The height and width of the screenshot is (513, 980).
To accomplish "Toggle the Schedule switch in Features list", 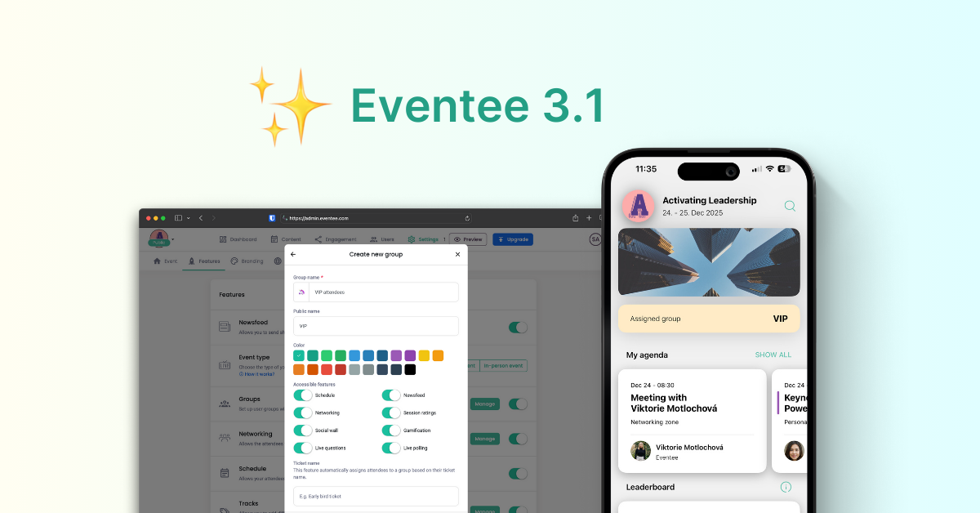I will click(518, 473).
